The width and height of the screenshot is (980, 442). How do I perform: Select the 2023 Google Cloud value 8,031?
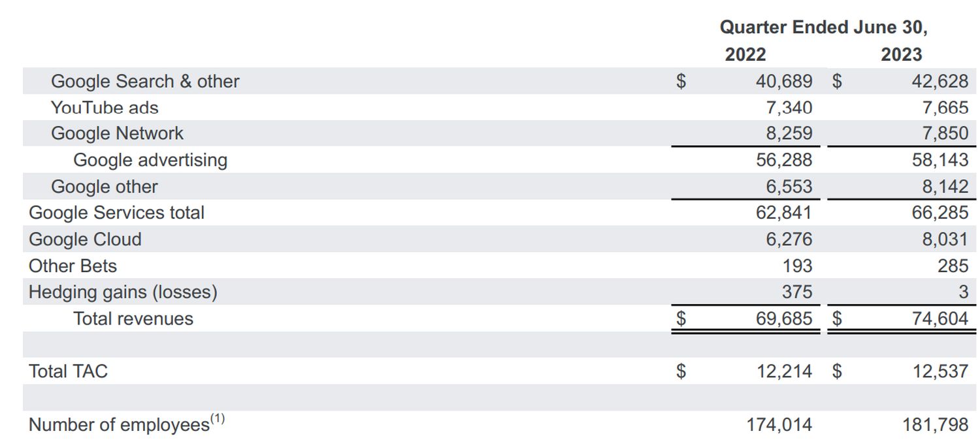(x=945, y=240)
